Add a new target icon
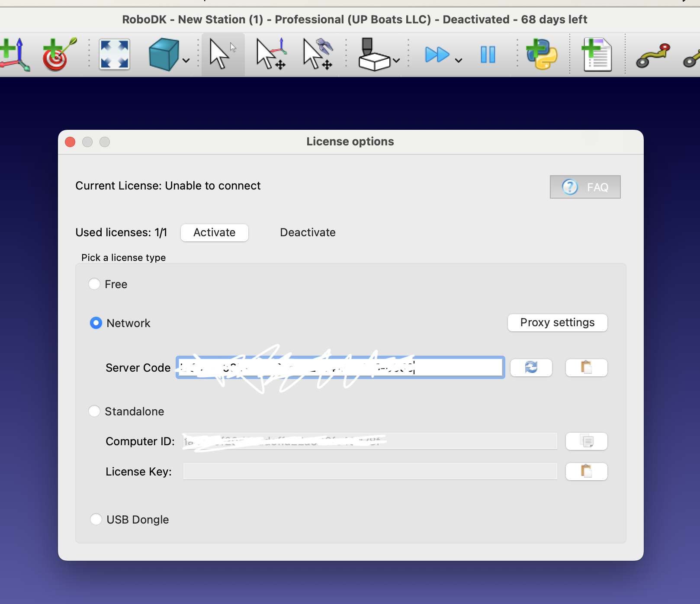The image size is (700, 604). tap(59, 55)
